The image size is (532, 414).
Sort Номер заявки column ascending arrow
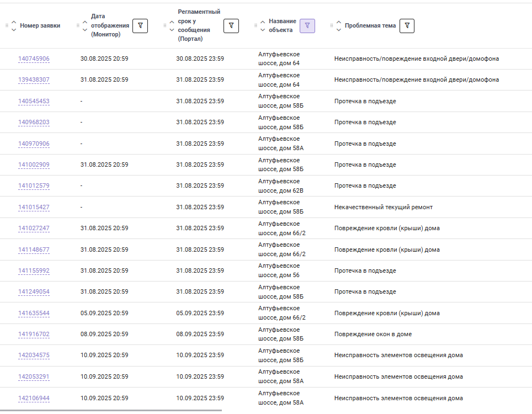click(x=14, y=22)
